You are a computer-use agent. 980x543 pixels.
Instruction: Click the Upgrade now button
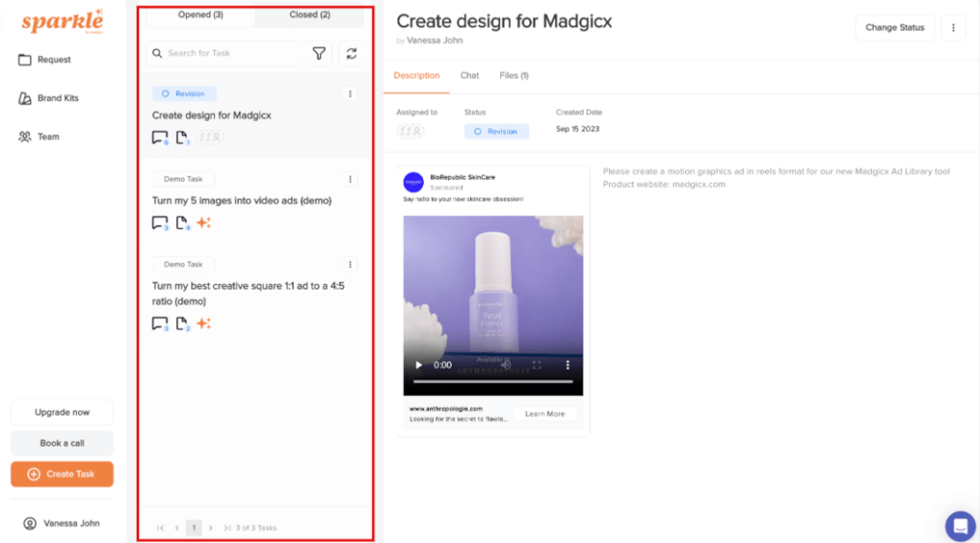(x=62, y=412)
